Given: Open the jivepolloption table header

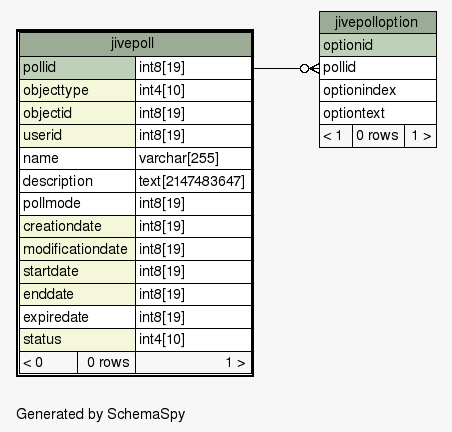Looking at the screenshot, I should [378, 23].
